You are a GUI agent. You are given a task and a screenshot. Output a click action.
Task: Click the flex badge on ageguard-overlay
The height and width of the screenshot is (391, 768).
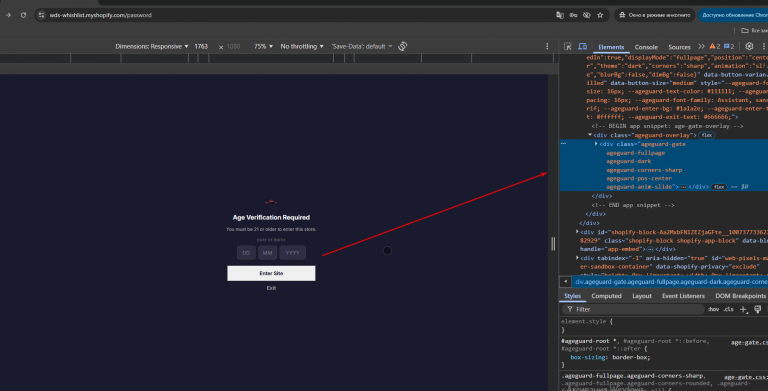tap(706, 135)
